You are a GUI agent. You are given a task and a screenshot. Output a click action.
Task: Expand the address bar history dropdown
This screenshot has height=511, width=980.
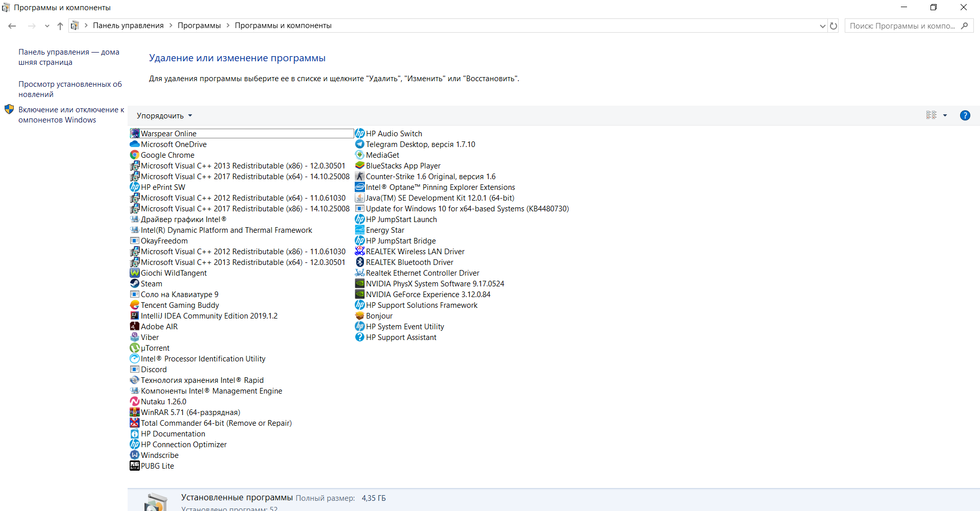pos(822,26)
